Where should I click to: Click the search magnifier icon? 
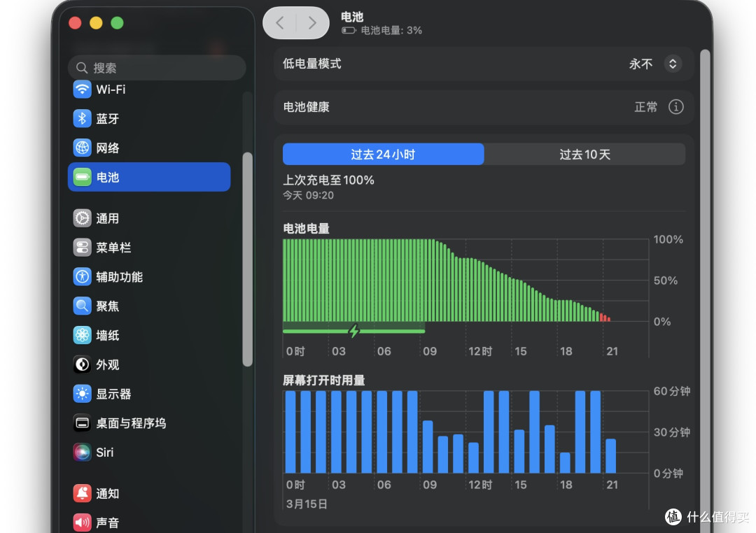coord(82,68)
